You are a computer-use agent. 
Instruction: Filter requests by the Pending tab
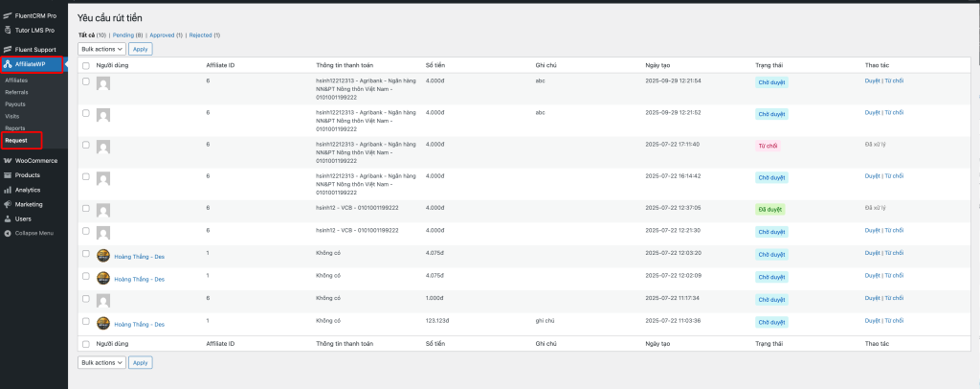point(124,34)
